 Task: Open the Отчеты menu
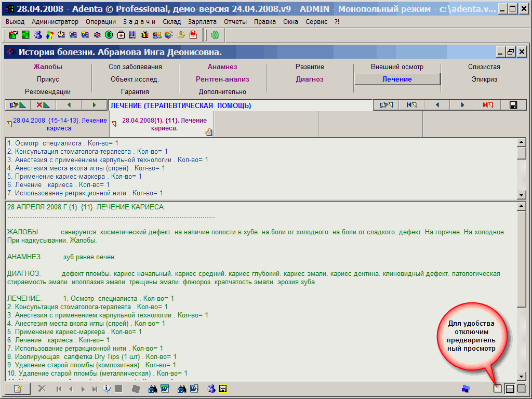pyautogui.click(x=235, y=21)
